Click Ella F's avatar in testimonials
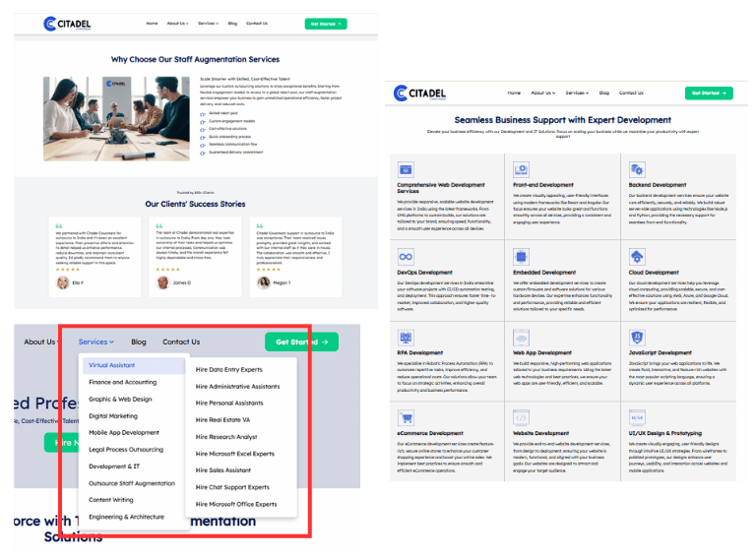 [x=63, y=282]
